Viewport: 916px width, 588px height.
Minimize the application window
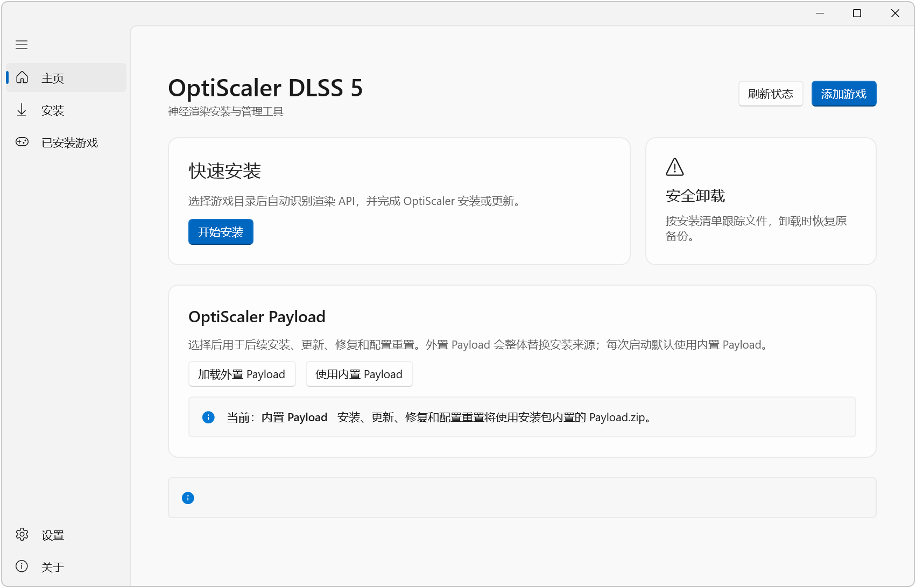820,13
